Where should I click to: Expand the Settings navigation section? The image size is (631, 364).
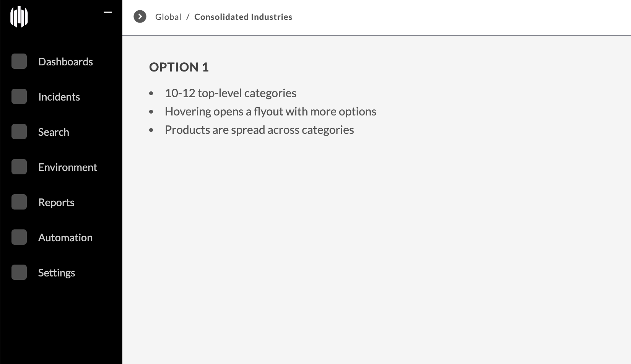click(x=56, y=272)
